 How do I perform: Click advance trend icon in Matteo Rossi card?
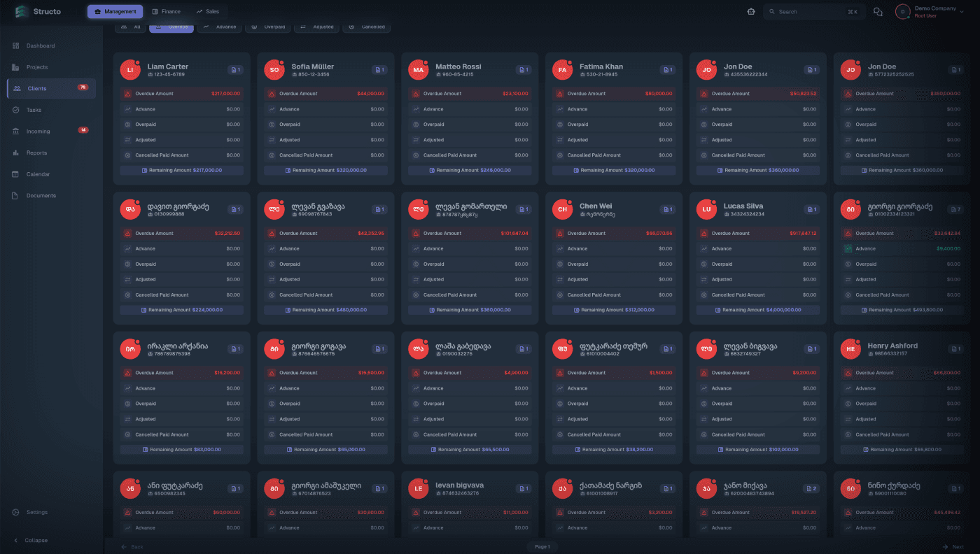point(416,109)
